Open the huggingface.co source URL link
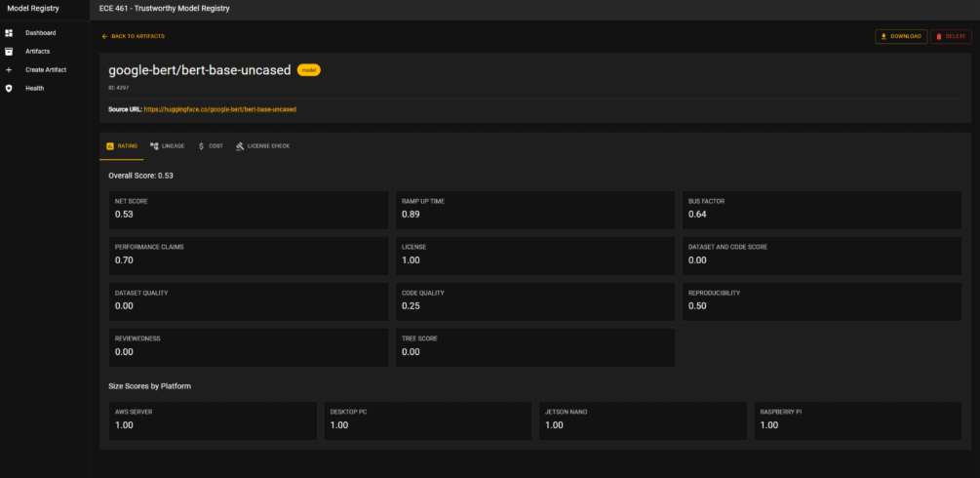The height and width of the screenshot is (478, 980). (220, 109)
